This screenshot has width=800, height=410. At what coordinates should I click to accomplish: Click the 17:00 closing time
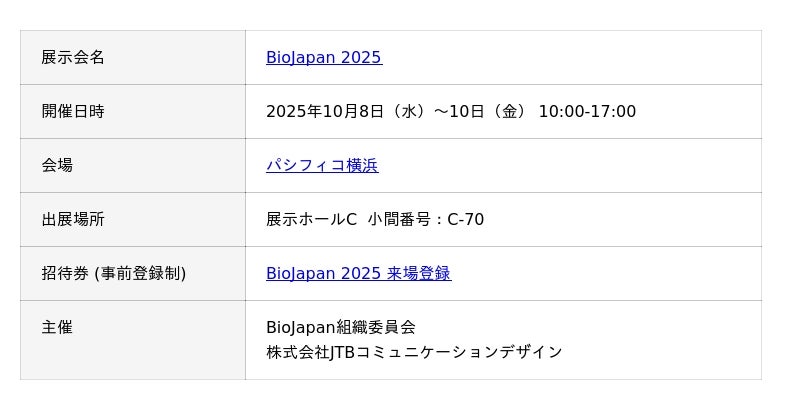coord(612,112)
